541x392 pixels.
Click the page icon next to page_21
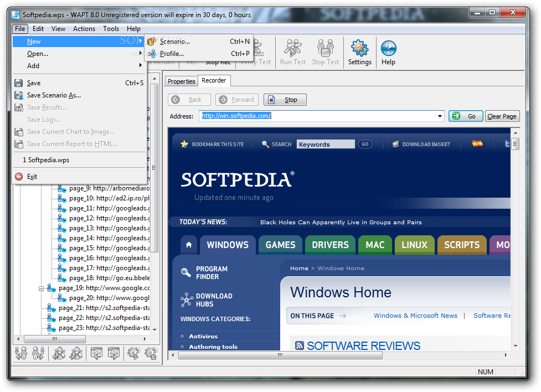[51, 308]
